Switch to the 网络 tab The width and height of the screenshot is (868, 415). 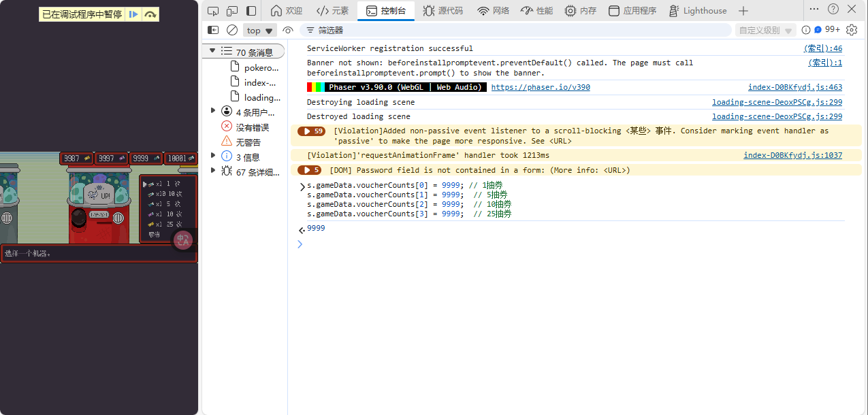(493, 11)
